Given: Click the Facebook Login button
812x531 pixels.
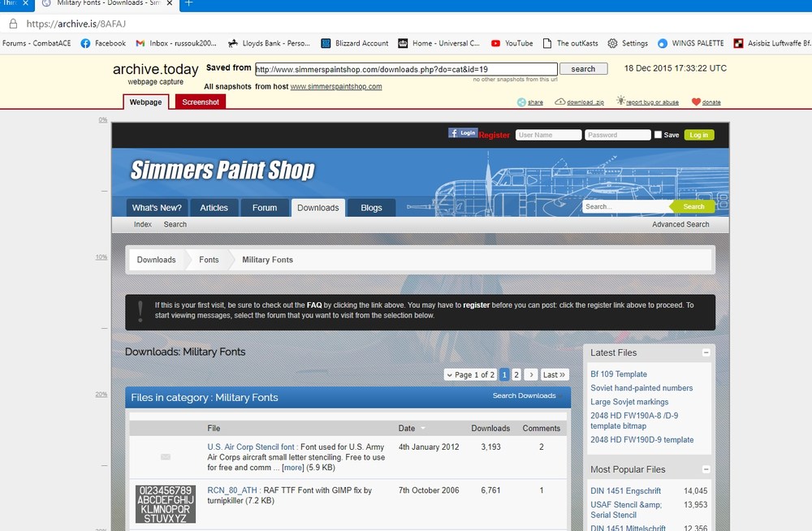Looking at the screenshot, I should click(x=463, y=133).
